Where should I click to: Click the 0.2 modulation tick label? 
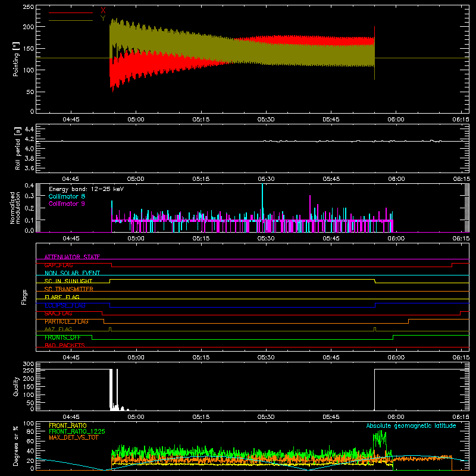tap(29, 208)
